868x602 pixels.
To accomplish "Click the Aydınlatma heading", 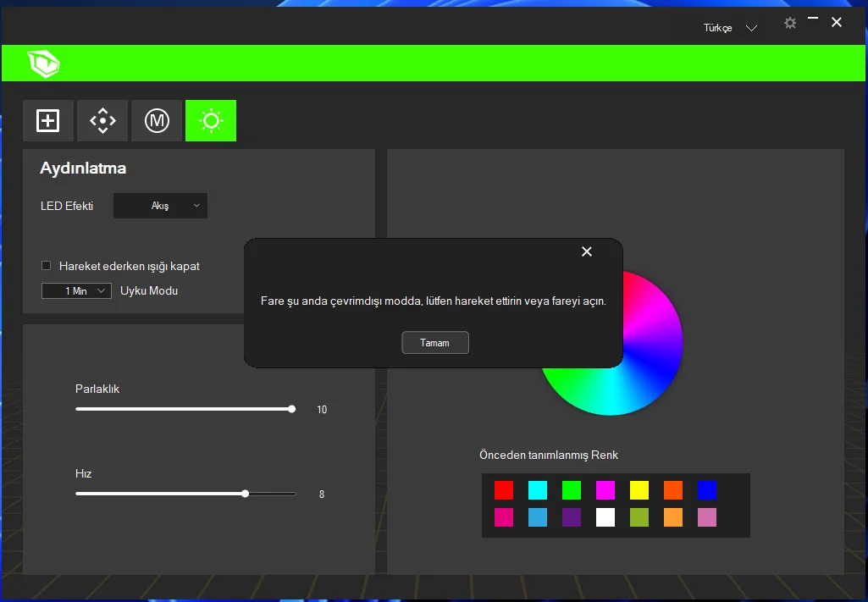I will 83,168.
